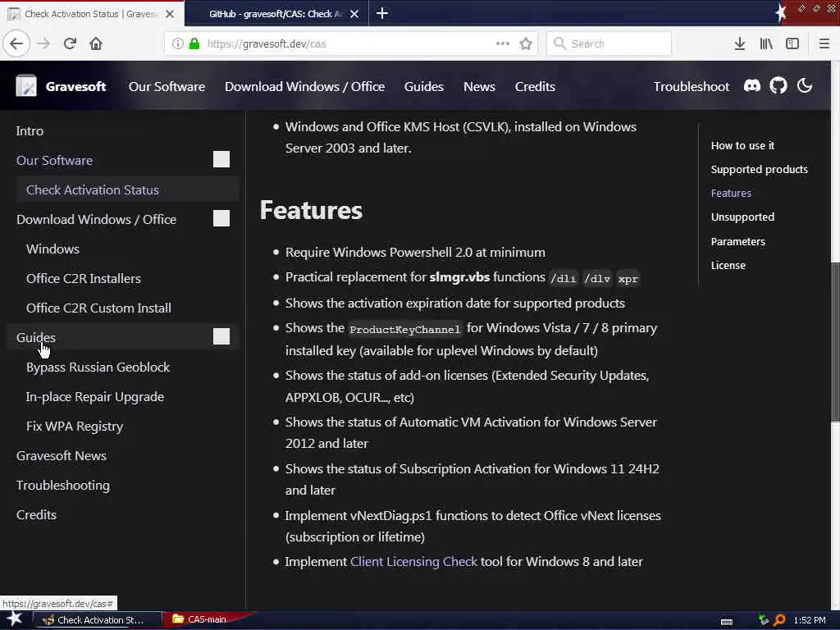This screenshot has width=840, height=630.
Task: Click the Gravesoft logo icon
Action: pos(26,85)
